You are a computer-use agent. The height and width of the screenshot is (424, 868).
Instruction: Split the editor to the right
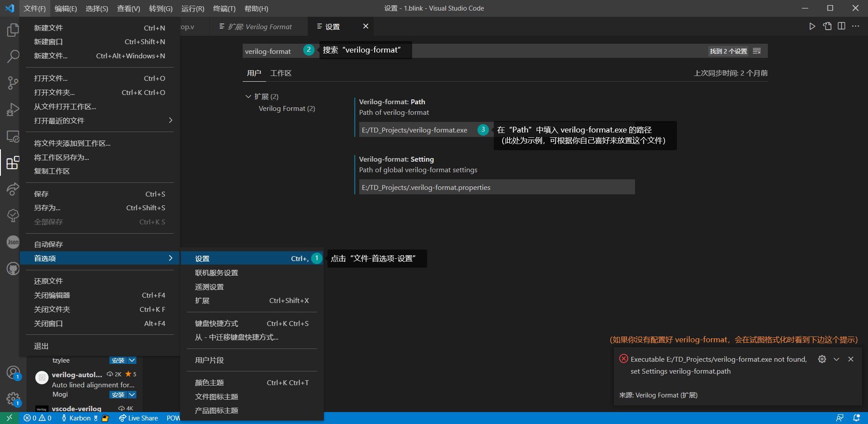[842, 26]
